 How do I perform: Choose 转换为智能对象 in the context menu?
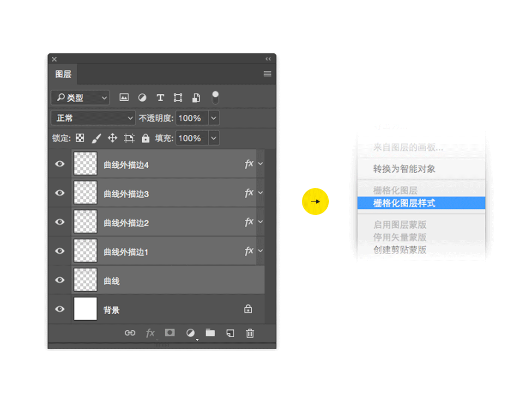tap(421, 169)
